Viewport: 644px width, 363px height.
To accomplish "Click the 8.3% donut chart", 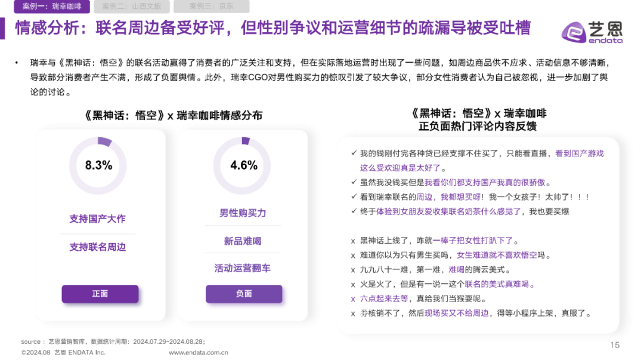I will point(98,165).
